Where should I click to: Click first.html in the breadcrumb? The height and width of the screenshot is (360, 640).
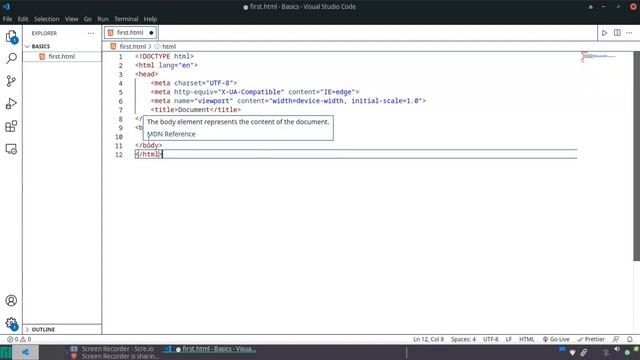point(132,47)
